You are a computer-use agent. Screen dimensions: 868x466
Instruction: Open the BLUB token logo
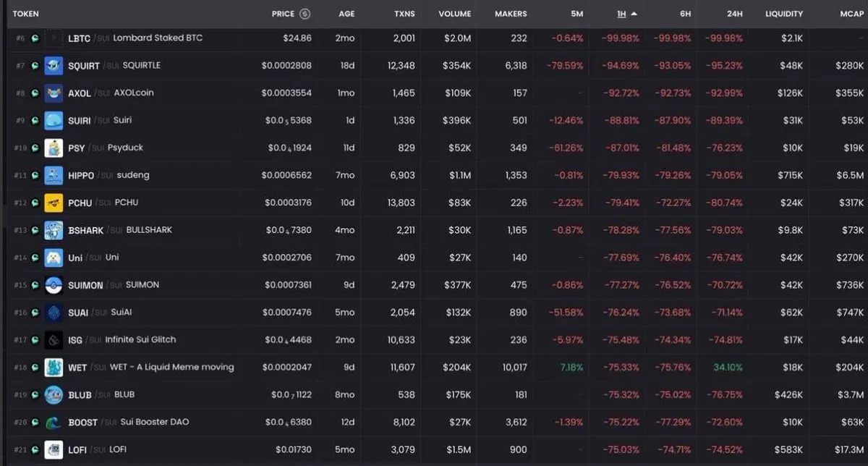tap(54, 395)
